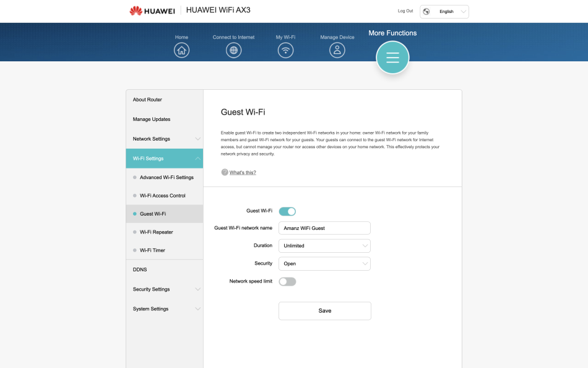Open the What's this? link
The image size is (588, 368).
coord(243,172)
